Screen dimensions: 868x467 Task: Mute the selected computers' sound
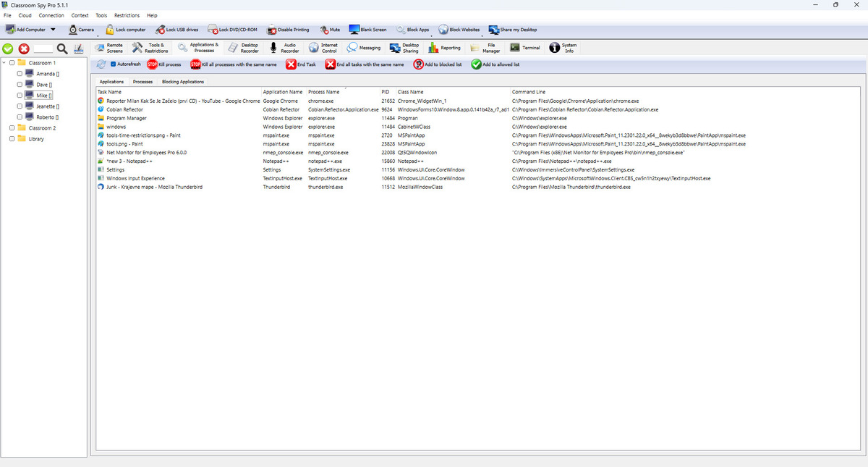325,30
